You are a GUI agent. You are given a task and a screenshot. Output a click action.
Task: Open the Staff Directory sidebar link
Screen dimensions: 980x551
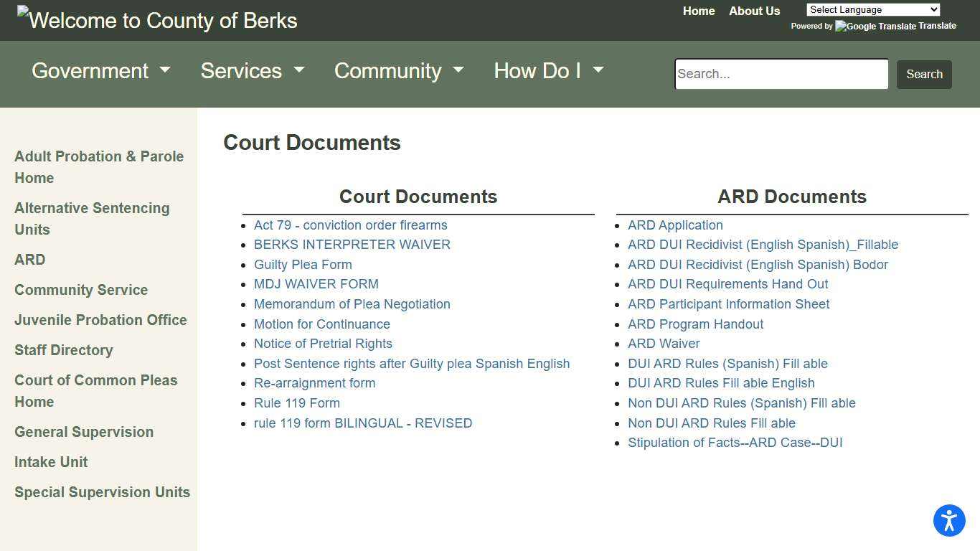(x=64, y=350)
